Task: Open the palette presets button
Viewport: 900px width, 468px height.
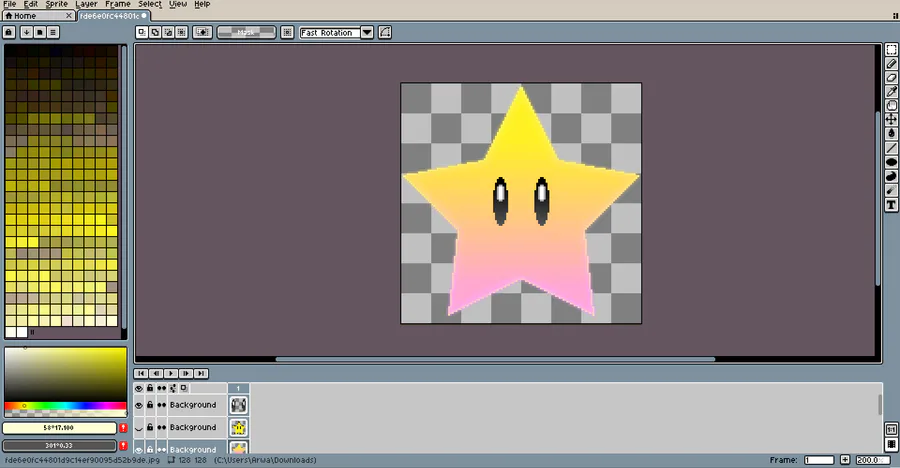Action: [40, 32]
